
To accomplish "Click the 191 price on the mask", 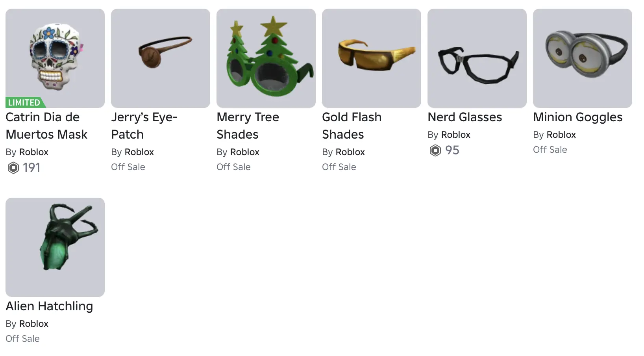I will point(31,168).
